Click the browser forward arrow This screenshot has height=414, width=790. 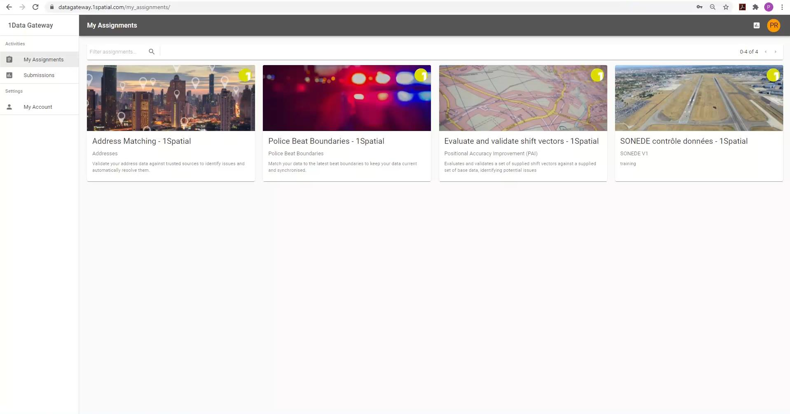click(22, 7)
